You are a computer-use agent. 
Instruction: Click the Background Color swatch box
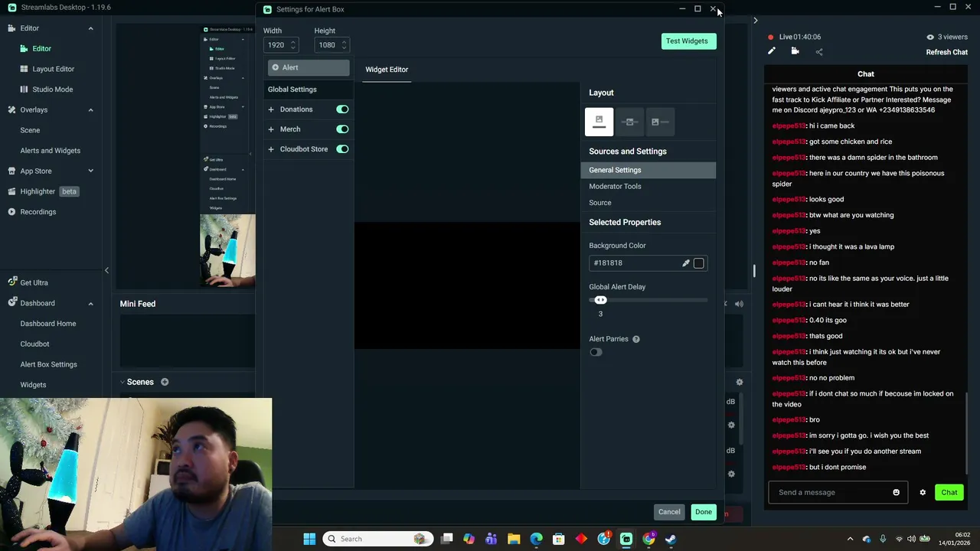coord(698,263)
